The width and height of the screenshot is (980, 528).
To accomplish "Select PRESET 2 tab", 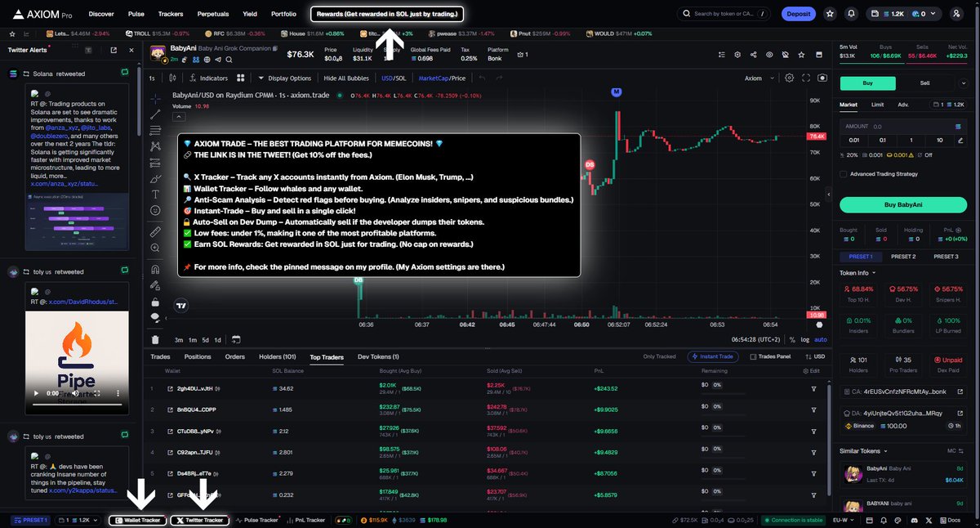I will (x=902, y=257).
